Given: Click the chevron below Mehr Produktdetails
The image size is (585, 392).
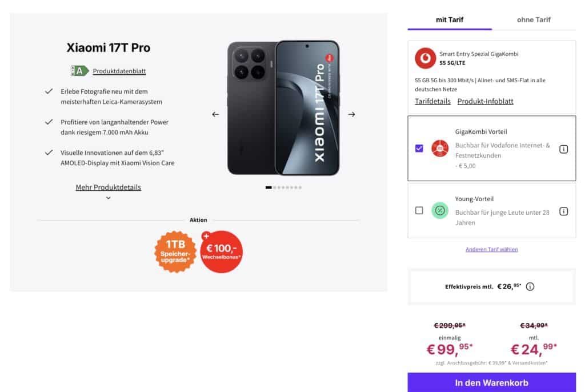Looking at the screenshot, I should tap(108, 198).
